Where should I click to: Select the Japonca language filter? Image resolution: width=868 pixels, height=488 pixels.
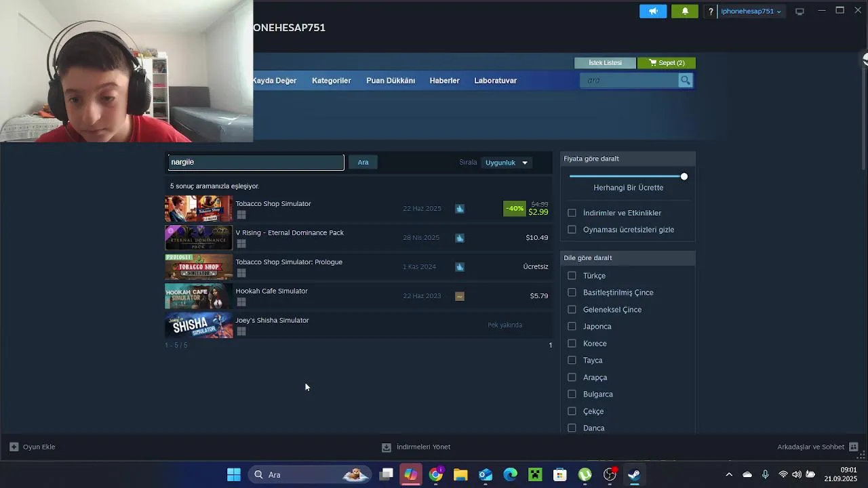click(572, 327)
